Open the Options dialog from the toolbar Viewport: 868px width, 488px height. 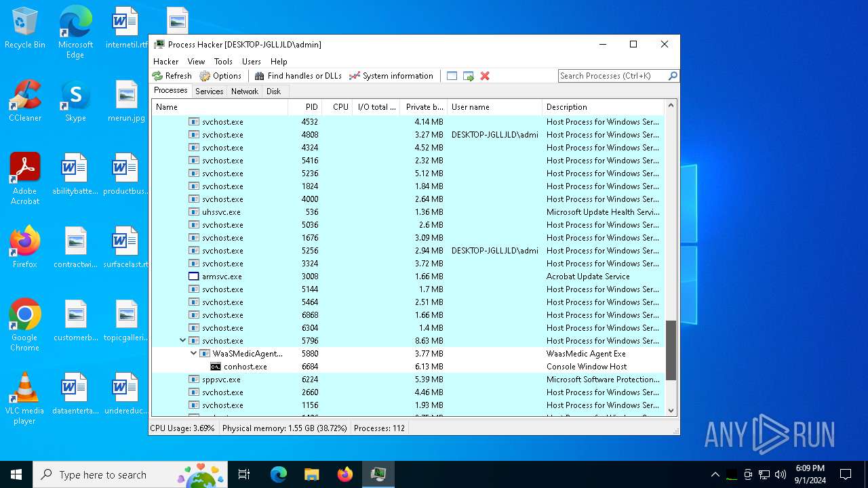(x=220, y=76)
